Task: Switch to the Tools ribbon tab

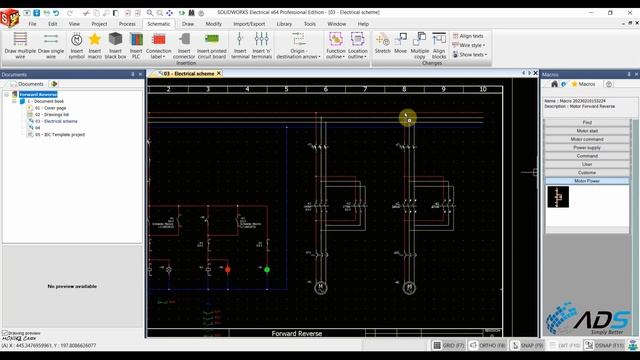Action: (310, 24)
